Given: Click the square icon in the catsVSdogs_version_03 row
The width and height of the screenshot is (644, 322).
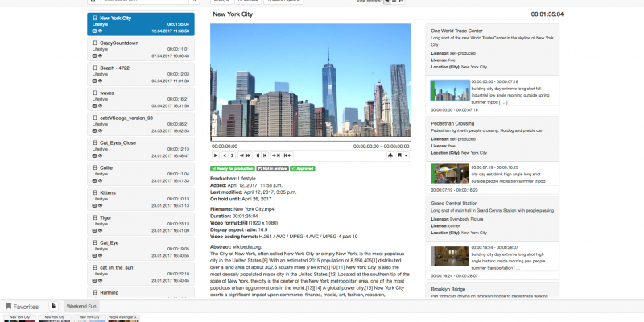Looking at the screenshot, I should pos(94,130).
